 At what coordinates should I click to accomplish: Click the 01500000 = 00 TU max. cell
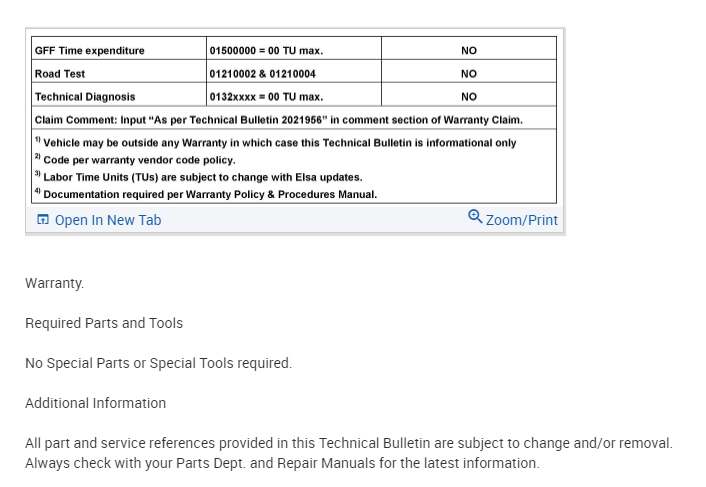266,50
